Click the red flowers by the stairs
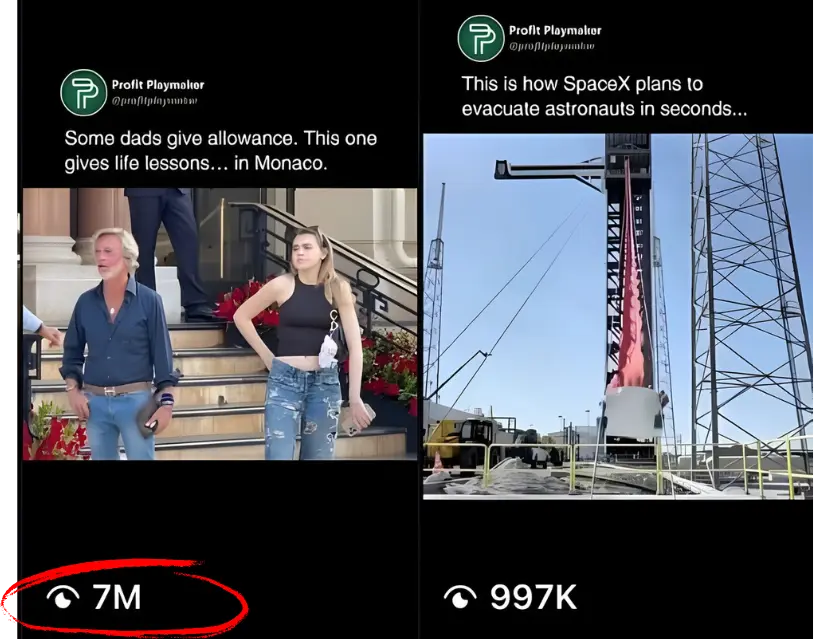The width and height of the screenshot is (814, 639). pyautogui.click(x=247, y=304)
